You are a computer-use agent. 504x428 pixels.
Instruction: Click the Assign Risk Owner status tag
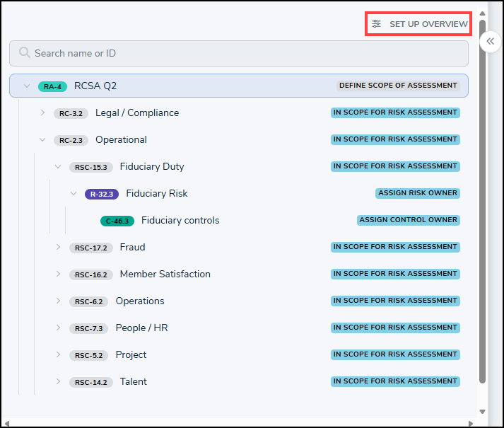tap(418, 193)
